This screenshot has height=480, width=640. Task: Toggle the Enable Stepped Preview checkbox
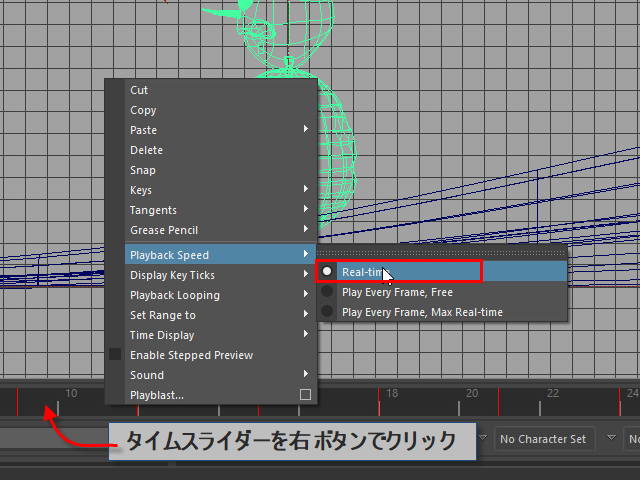pos(115,355)
